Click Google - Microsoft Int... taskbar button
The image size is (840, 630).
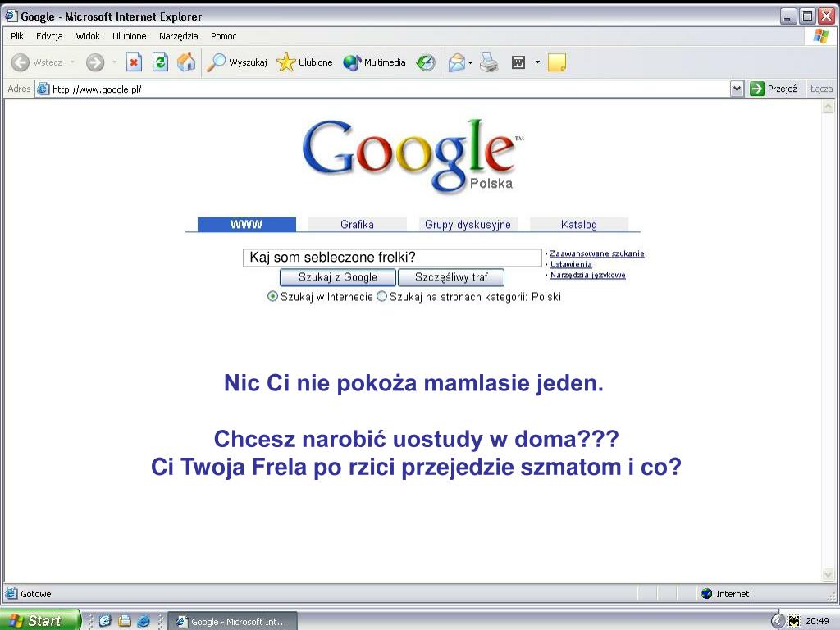click(x=232, y=622)
